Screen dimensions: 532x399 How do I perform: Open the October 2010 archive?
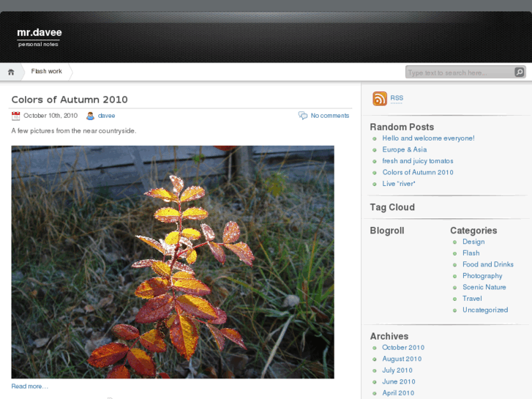click(403, 348)
